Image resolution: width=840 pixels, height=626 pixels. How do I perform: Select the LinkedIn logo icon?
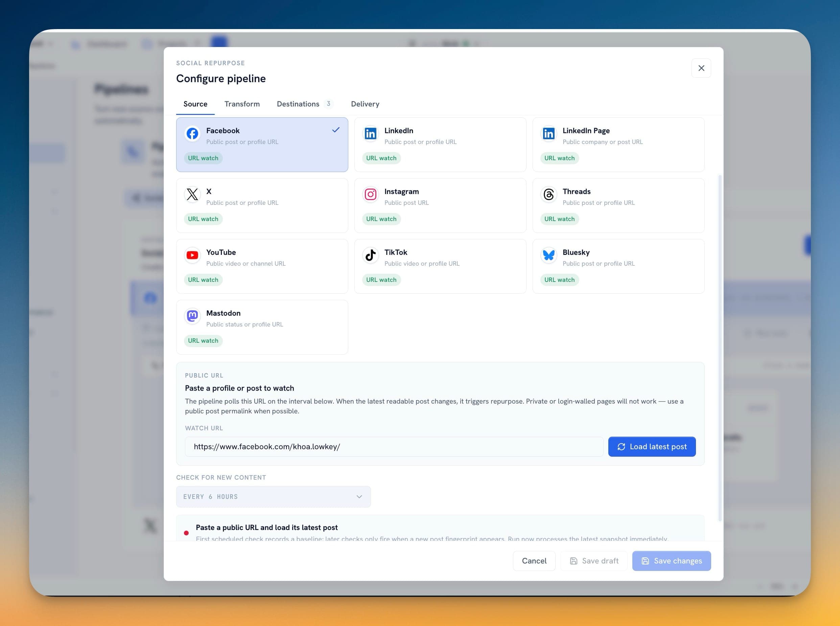(370, 134)
